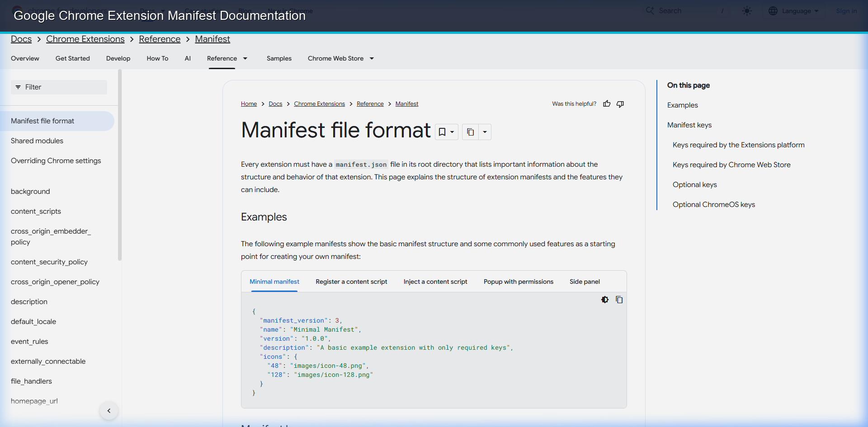Screen dimensions: 868x427
Task: Open file_handlers key in sidebar
Action: pos(31,381)
